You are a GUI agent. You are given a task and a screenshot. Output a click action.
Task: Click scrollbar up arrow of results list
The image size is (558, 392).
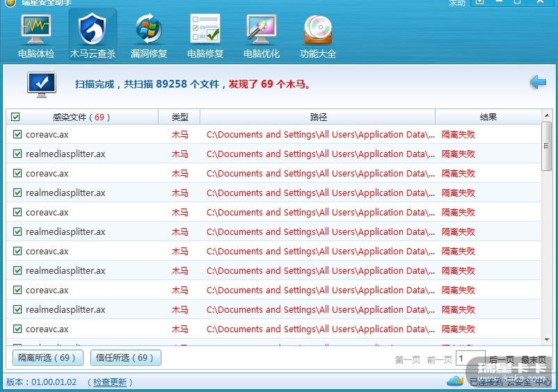click(x=547, y=115)
